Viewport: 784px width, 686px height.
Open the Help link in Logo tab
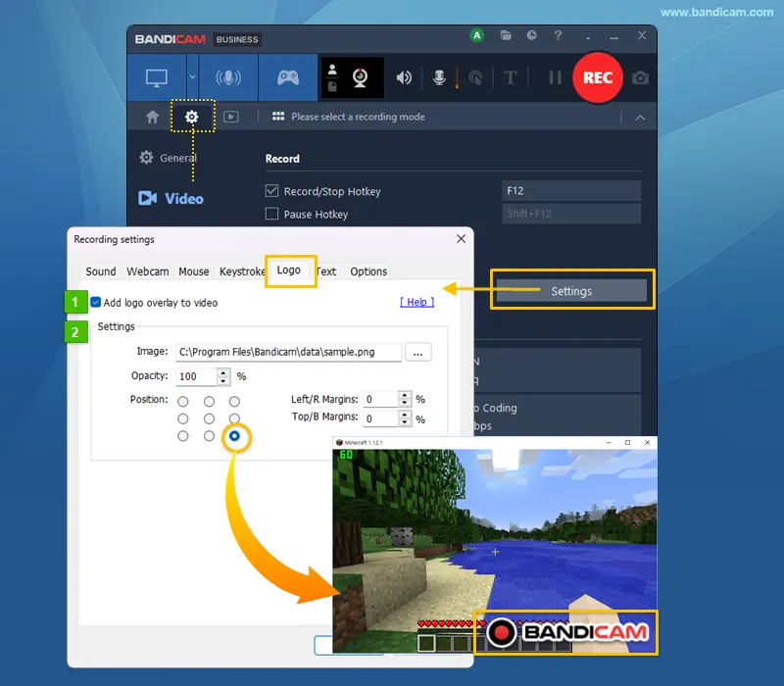pyautogui.click(x=417, y=302)
